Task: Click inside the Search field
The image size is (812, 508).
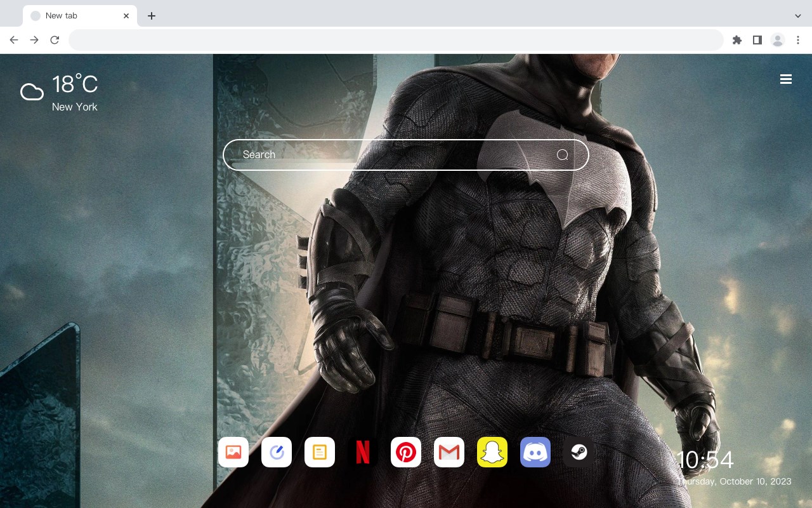Action: [x=406, y=155]
